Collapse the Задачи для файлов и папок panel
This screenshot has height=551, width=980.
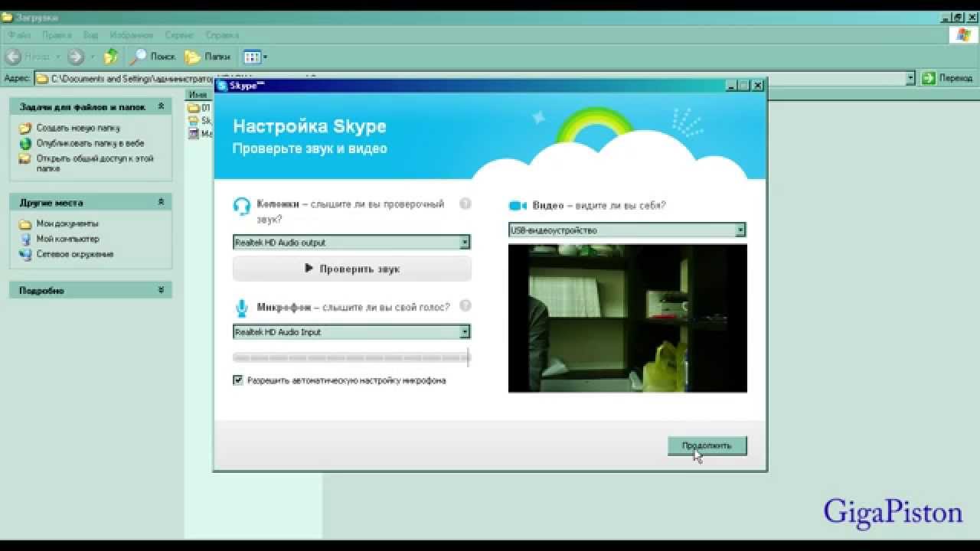pyautogui.click(x=161, y=106)
